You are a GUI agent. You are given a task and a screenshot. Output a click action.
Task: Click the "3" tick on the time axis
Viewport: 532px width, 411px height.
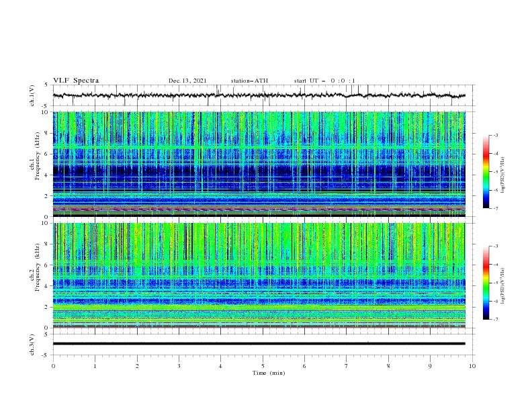click(179, 366)
